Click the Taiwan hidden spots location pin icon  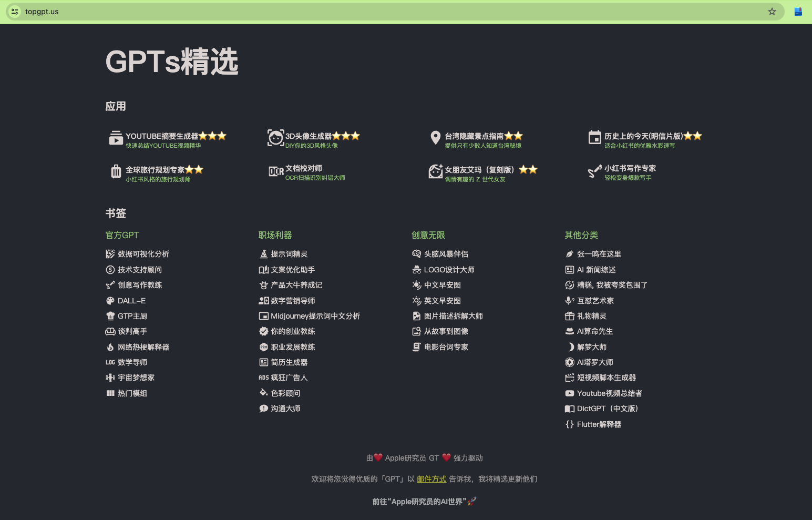tap(435, 138)
